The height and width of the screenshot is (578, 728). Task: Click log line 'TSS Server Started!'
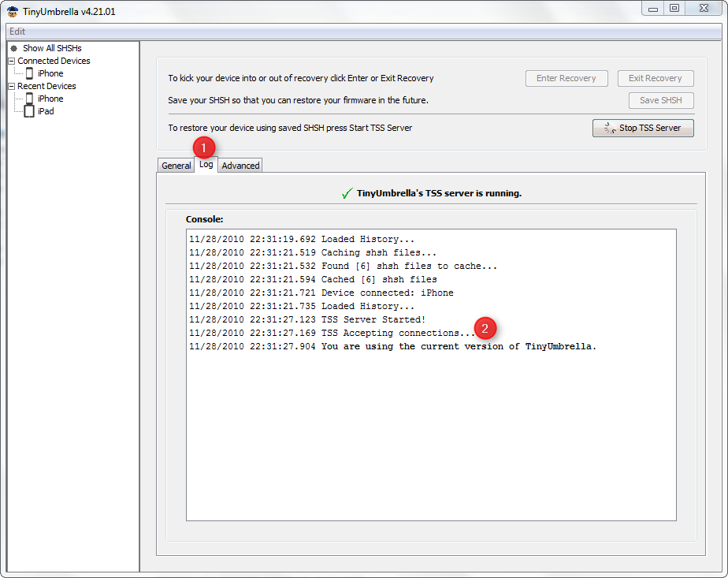[307, 319]
